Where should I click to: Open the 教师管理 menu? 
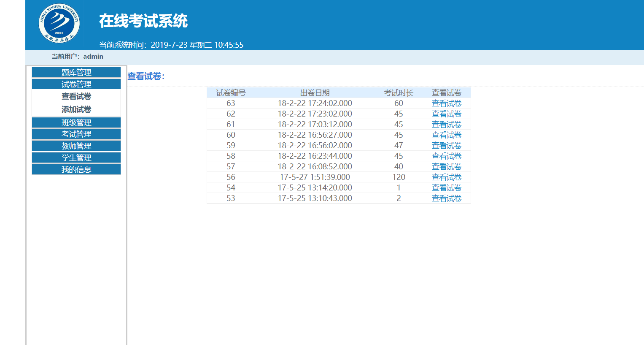(x=76, y=146)
